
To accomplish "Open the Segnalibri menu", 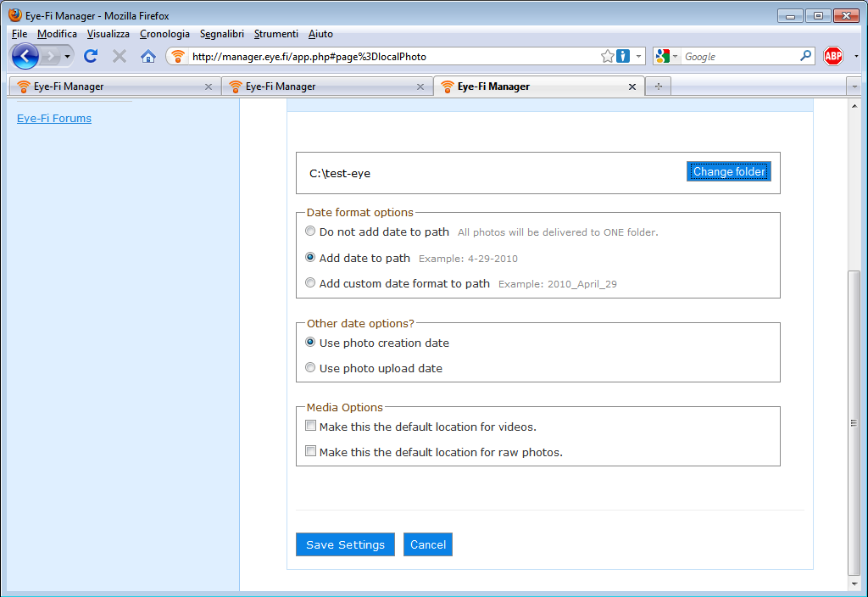I will pos(221,34).
